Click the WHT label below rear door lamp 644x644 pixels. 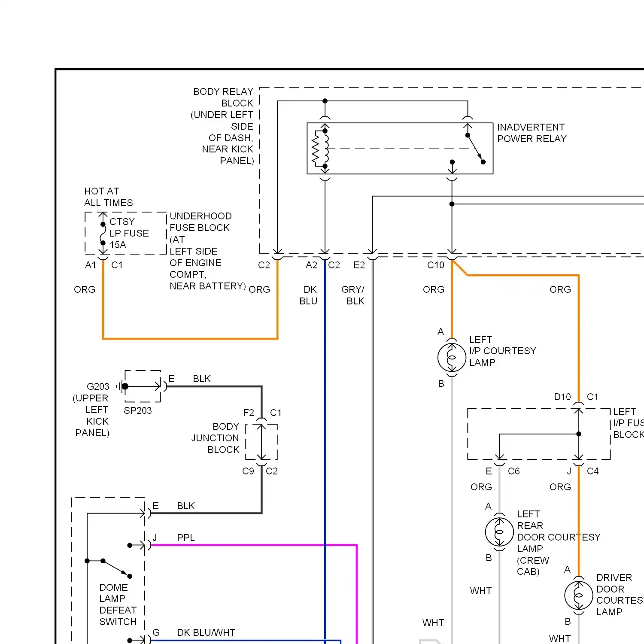481,591
